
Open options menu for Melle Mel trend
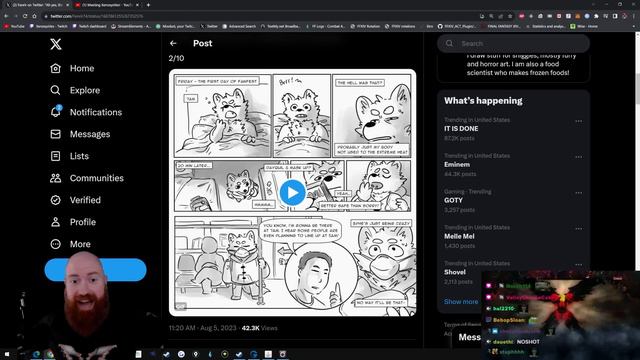(x=578, y=229)
